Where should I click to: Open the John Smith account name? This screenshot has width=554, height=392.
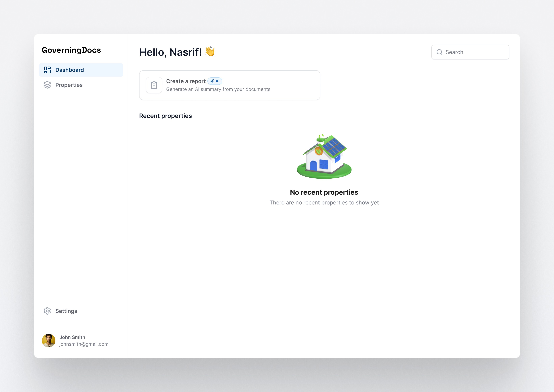point(72,337)
